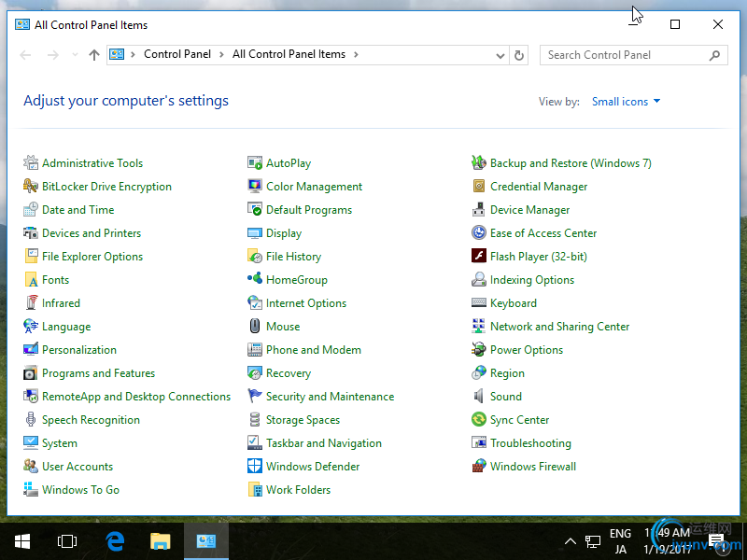Open the Internet Options link
The image size is (747, 560).
click(306, 303)
